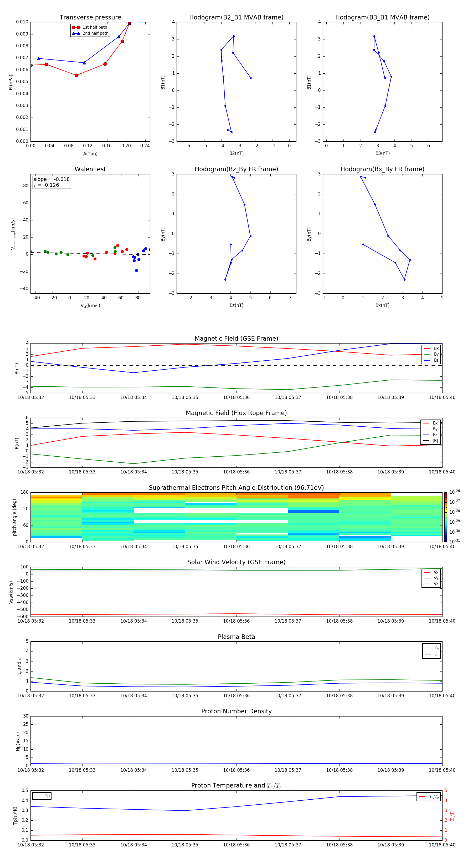Screen dimensions: 473x868
Task: Click the 'B3(nT)' axis label
Action: tap(382, 153)
